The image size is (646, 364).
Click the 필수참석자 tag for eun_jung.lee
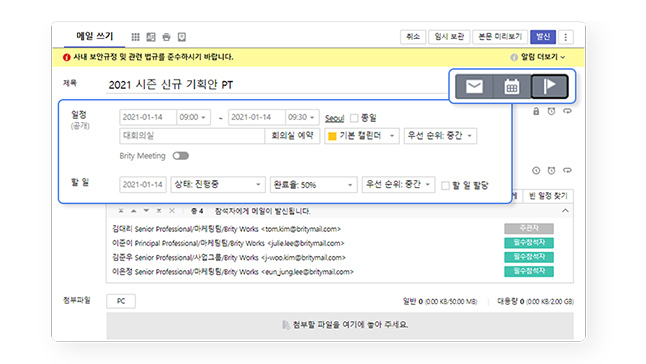(529, 271)
